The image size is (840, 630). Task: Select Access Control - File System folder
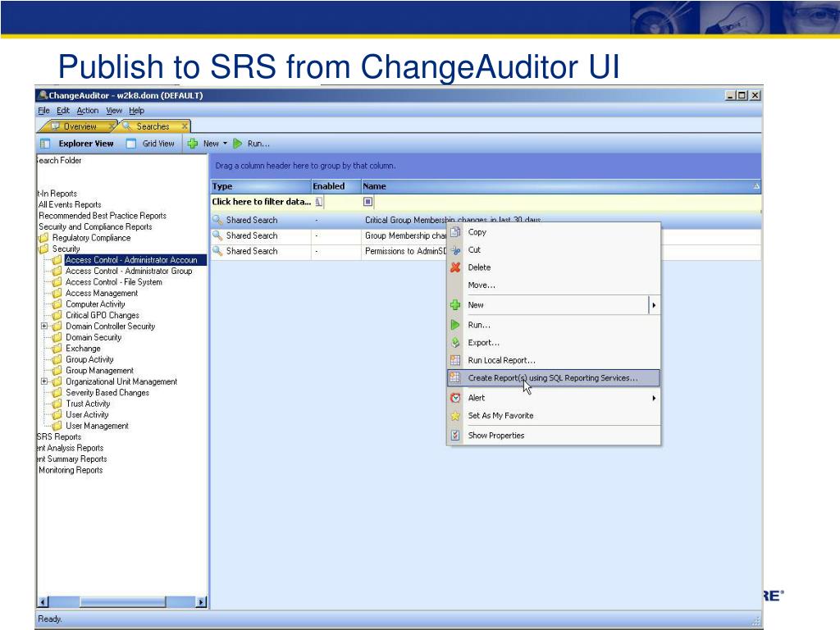113,282
